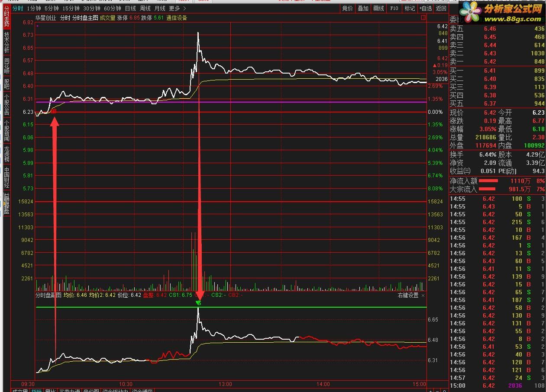The image size is (546, 392).
Task: Open the 个股新闻 side tab
Action: click(x=6, y=131)
